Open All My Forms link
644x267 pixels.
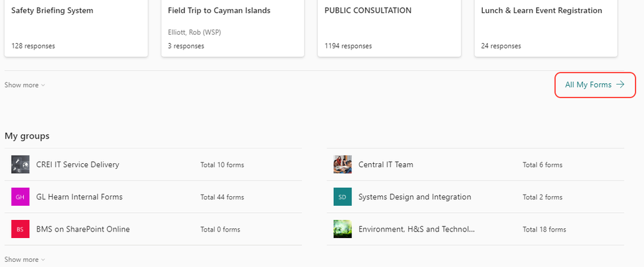pyautogui.click(x=587, y=84)
